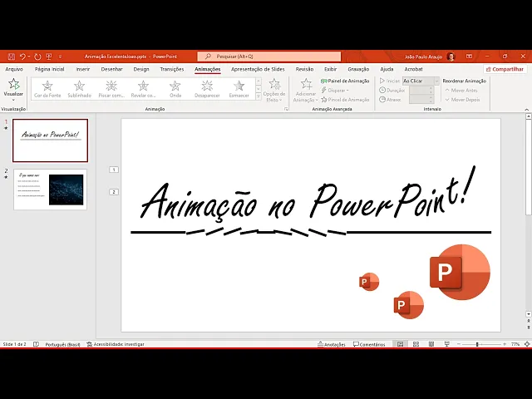
Task: Choose the Revelar co... animation effect
Action: tap(143, 89)
